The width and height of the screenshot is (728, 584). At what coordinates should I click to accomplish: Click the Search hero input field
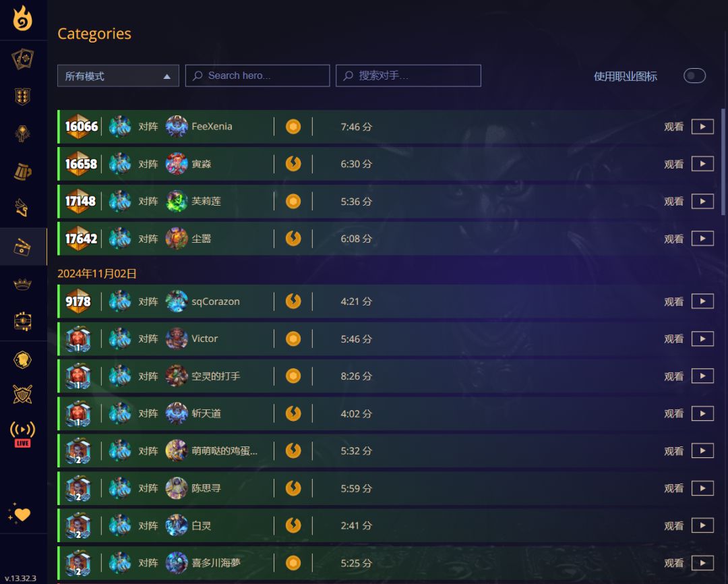(257, 76)
